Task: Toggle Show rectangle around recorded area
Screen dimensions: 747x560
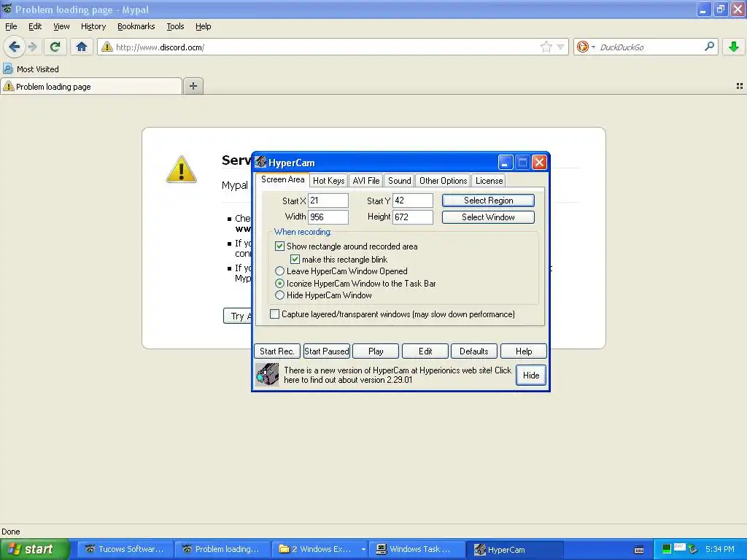Action: click(279, 246)
